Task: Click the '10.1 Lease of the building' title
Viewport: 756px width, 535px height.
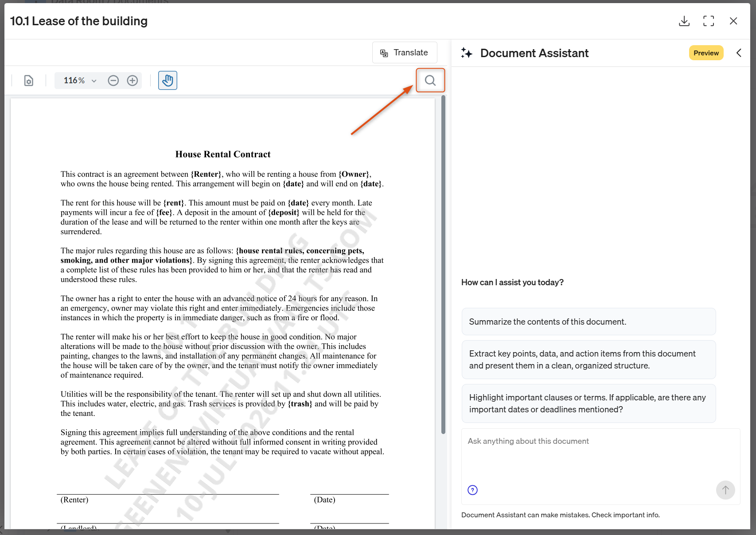Action: coord(79,21)
